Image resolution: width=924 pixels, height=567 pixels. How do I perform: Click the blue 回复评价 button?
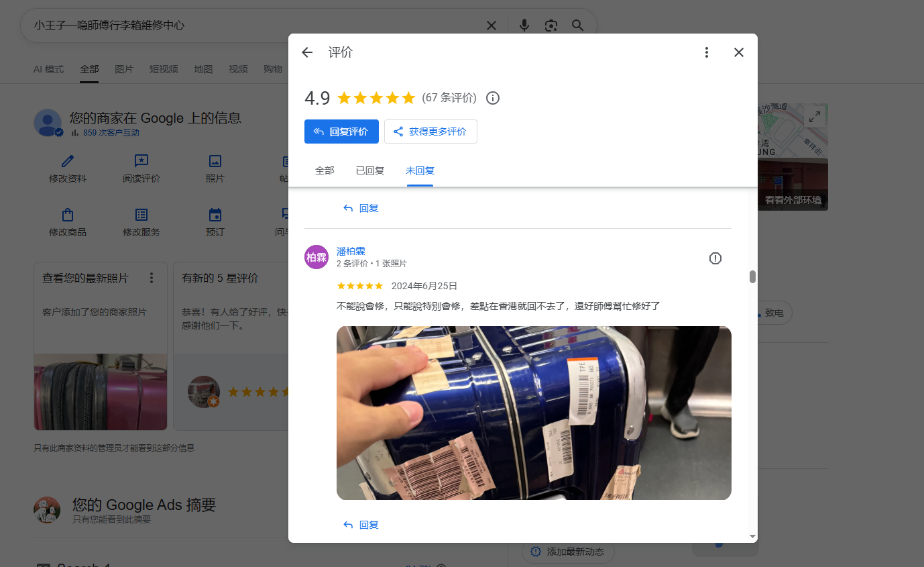pyautogui.click(x=341, y=132)
